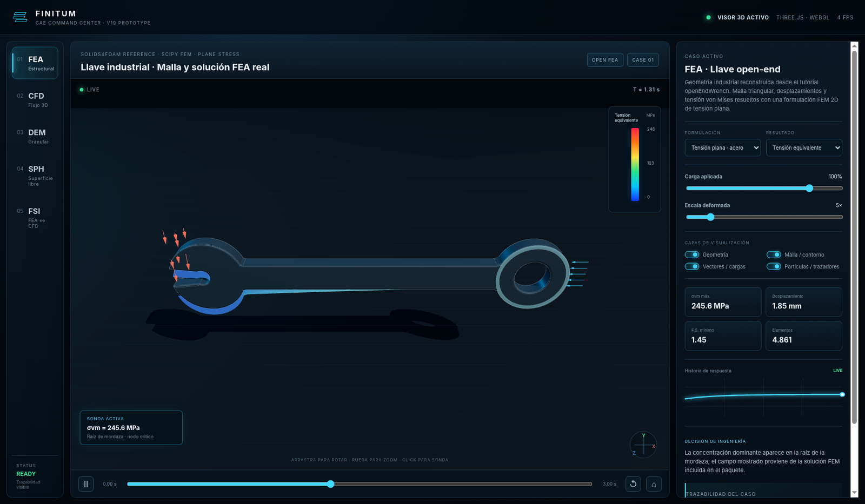Click the stress color scale legend
Screen dimensions: 865x504
click(x=635, y=159)
